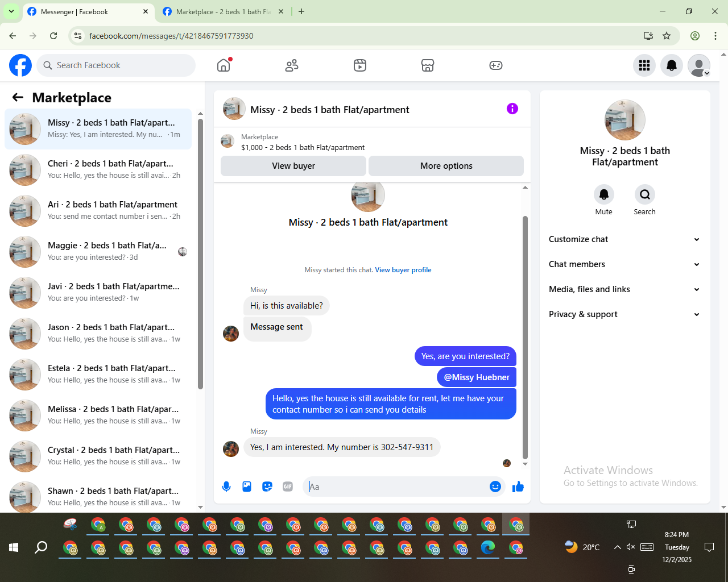Expand Privacy & support section
Viewport: 728px width, 582px height.
point(624,314)
